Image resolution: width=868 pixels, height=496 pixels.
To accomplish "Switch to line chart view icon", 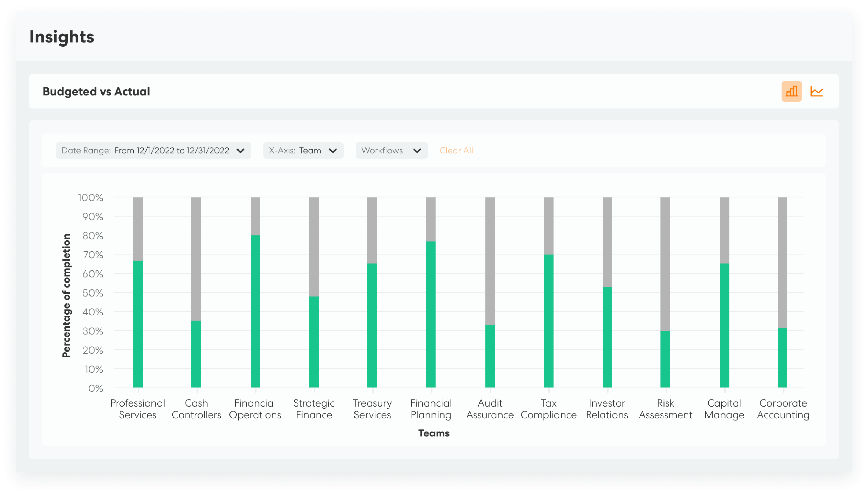I will 816,91.
